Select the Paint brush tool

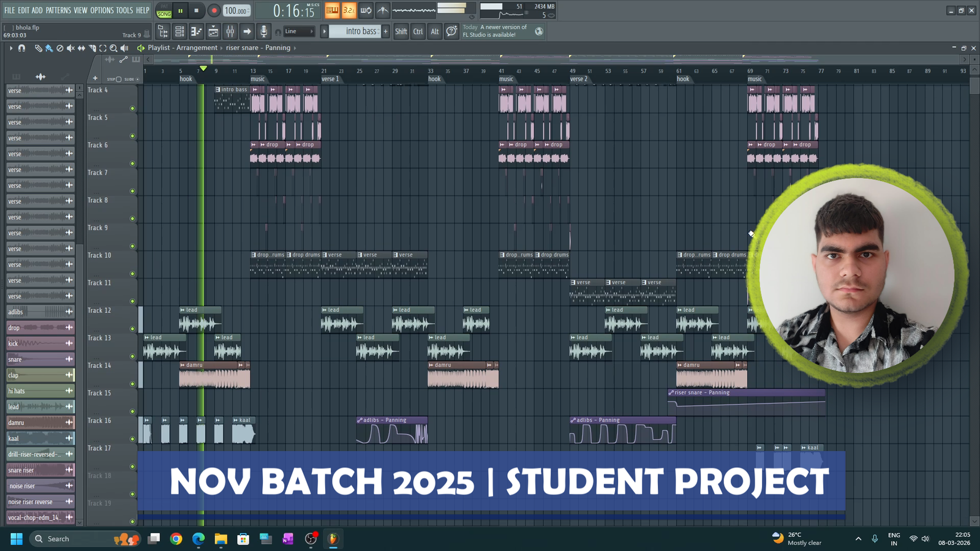tap(49, 48)
